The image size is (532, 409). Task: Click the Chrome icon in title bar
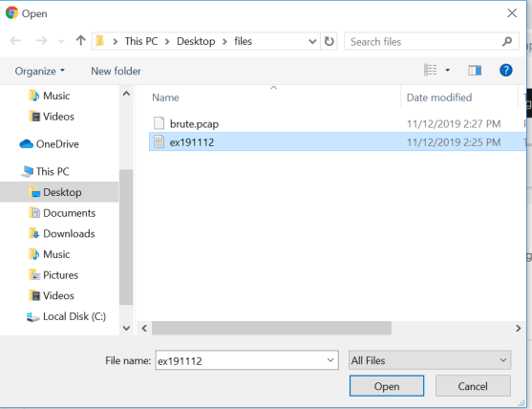point(11,12)
